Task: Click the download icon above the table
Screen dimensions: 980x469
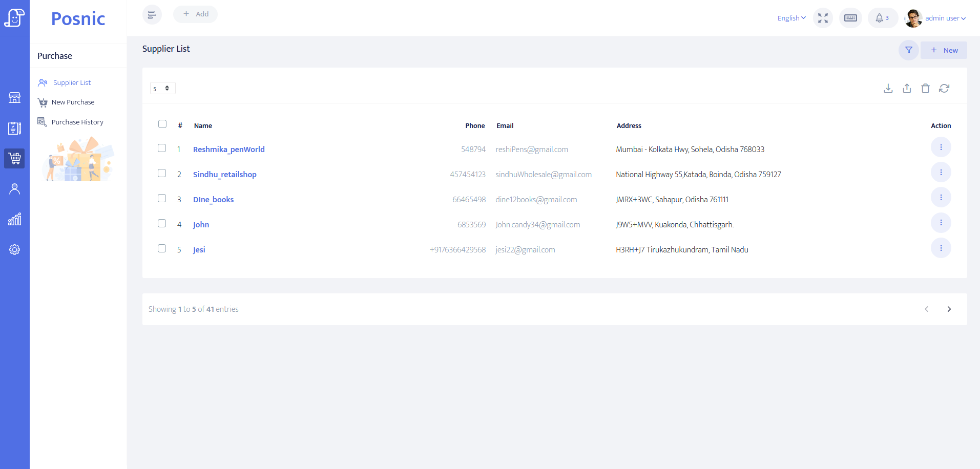Action: pyautogui.click(x=888, y=89)
